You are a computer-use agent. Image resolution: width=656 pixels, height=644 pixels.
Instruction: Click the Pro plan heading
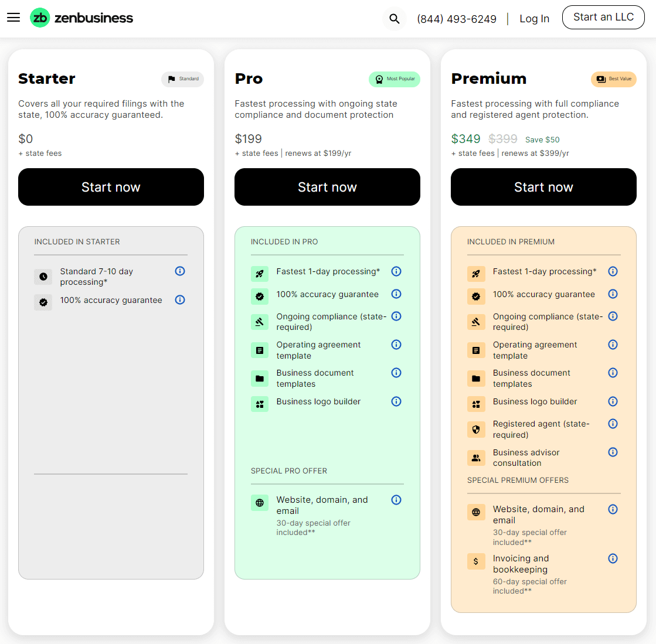[x=249, y=79]
